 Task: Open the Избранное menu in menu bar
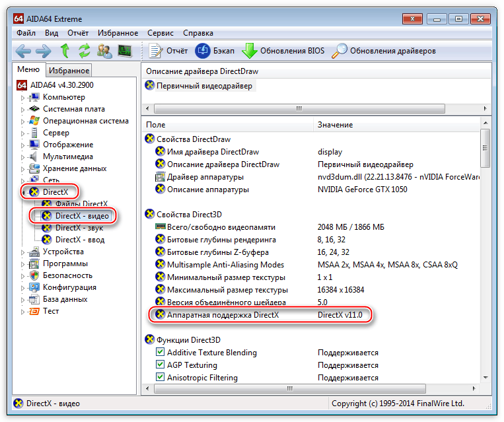(x=118, y=33)
